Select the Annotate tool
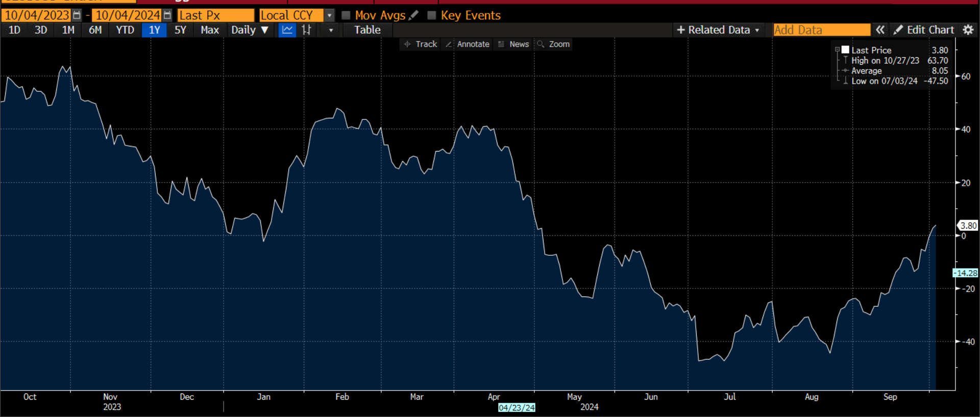The image size is (980, 417). pyautogui.click(x=468, y=44)
